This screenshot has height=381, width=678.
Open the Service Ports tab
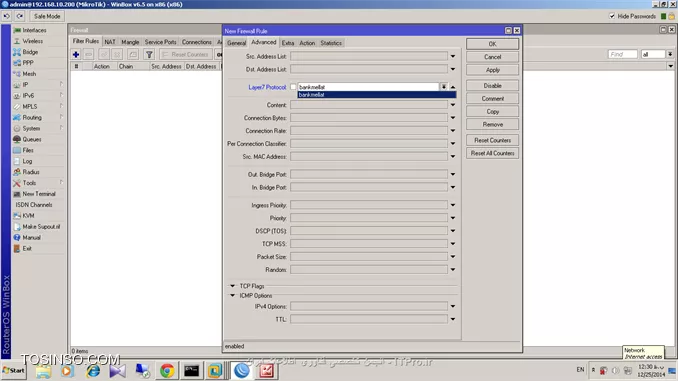[160, 42]
